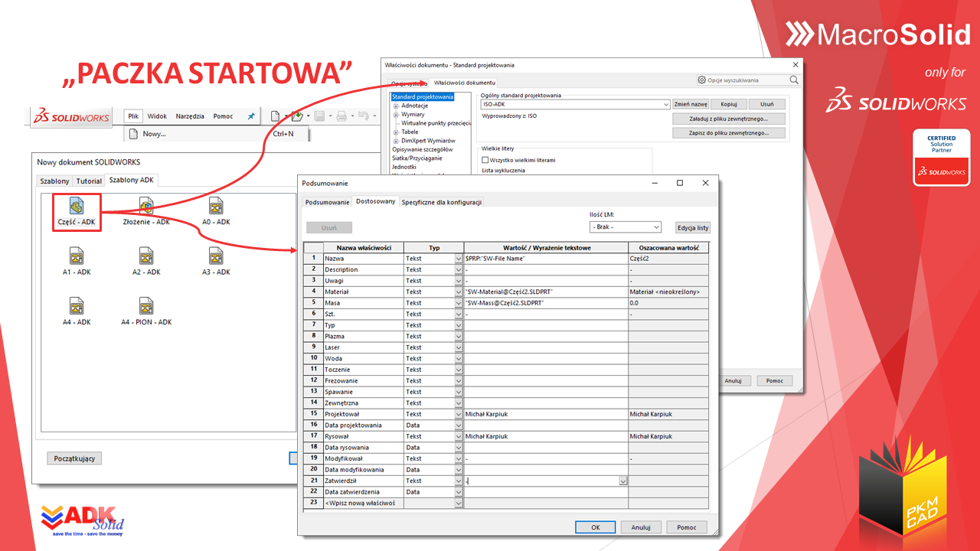This screenshot has height=551, width=980.
Task: Select Jednostki in the options tree
Action: 404,167
